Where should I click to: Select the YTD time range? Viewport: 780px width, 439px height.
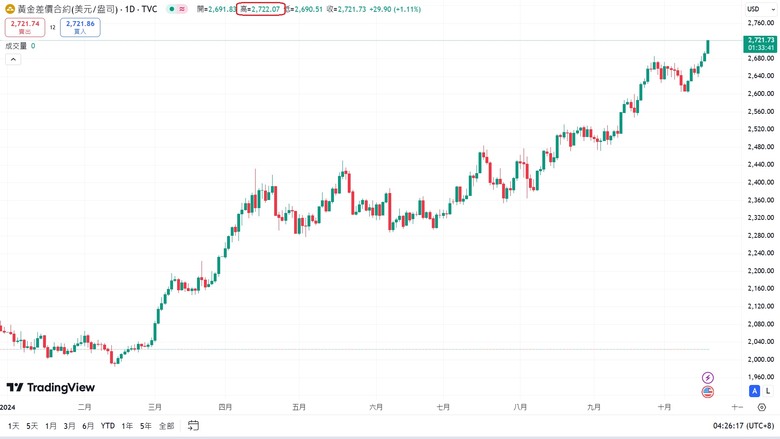107,426
